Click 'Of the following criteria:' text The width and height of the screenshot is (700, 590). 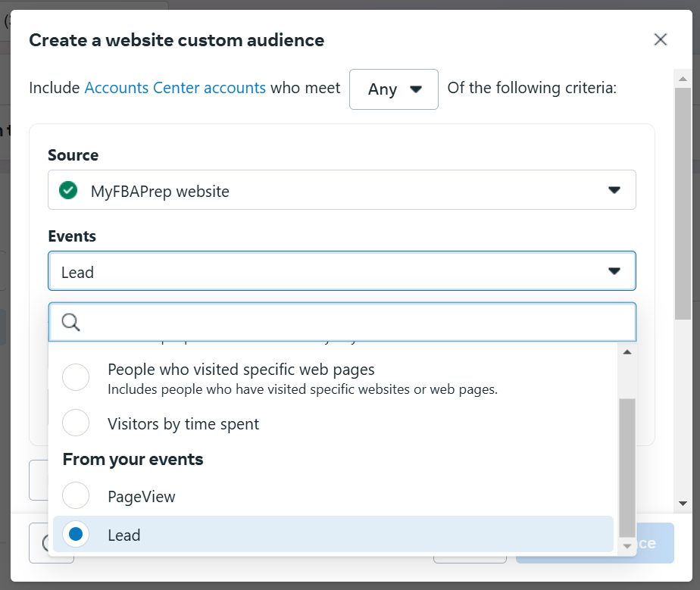[x=532, y=88]
